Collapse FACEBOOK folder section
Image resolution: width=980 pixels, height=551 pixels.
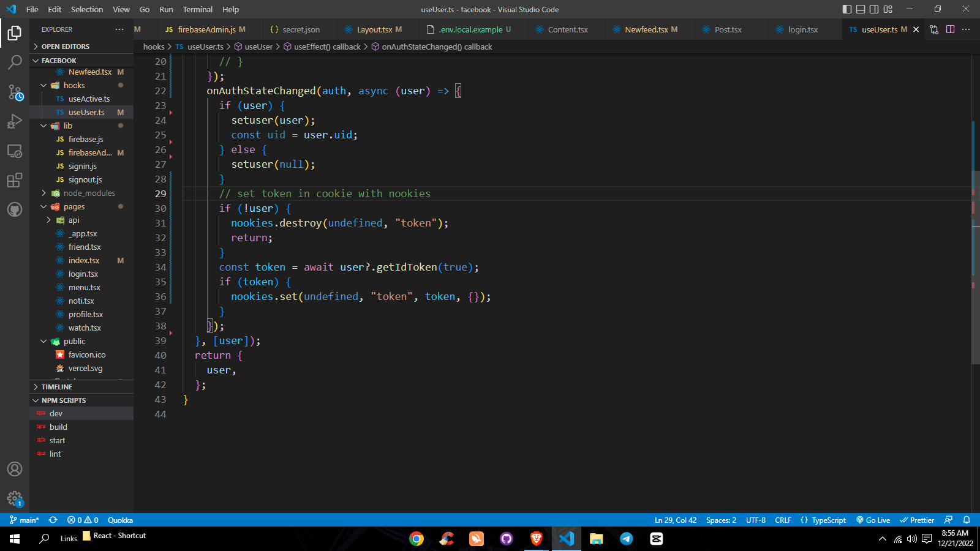coord(81,61)
